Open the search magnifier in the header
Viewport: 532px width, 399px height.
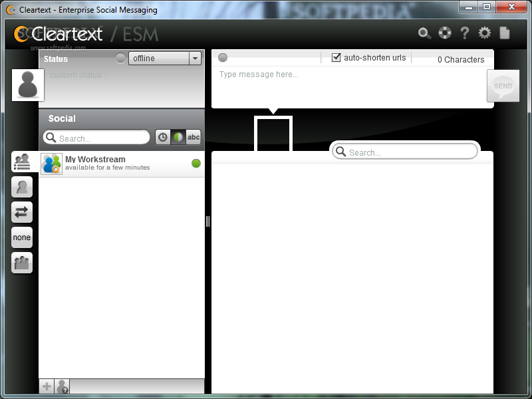424,33
